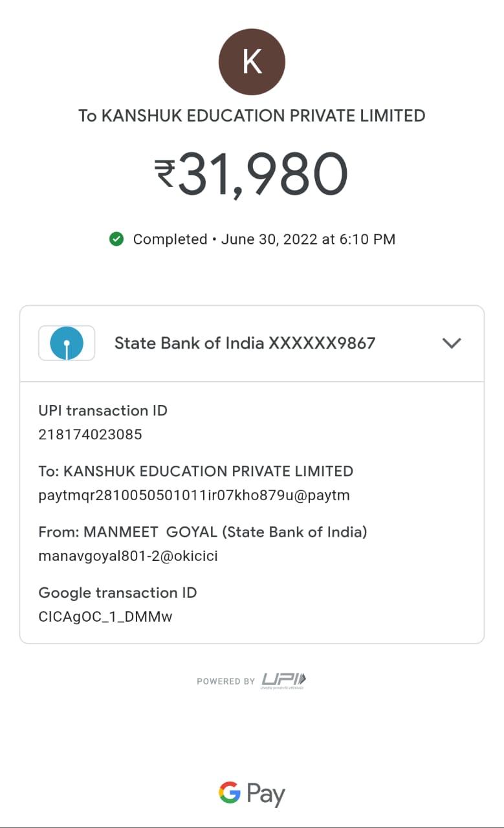Expand State Bank of India XXXXXX9867 row
504x828 pixels.
tap(245, 343)
